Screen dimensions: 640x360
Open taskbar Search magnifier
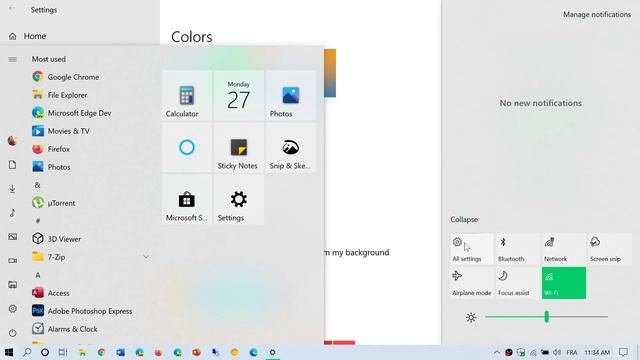tap(27, 352)
